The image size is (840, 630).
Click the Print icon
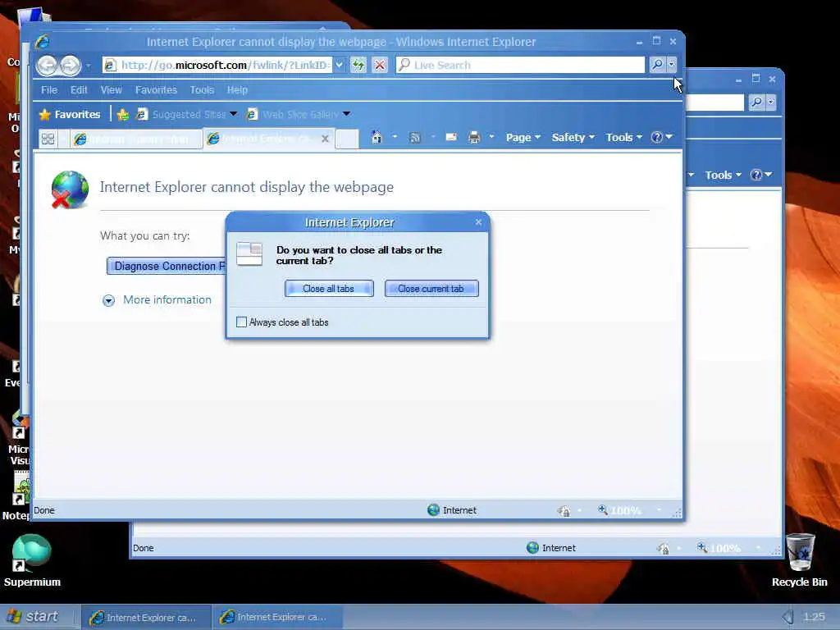[x=474, y=138]
